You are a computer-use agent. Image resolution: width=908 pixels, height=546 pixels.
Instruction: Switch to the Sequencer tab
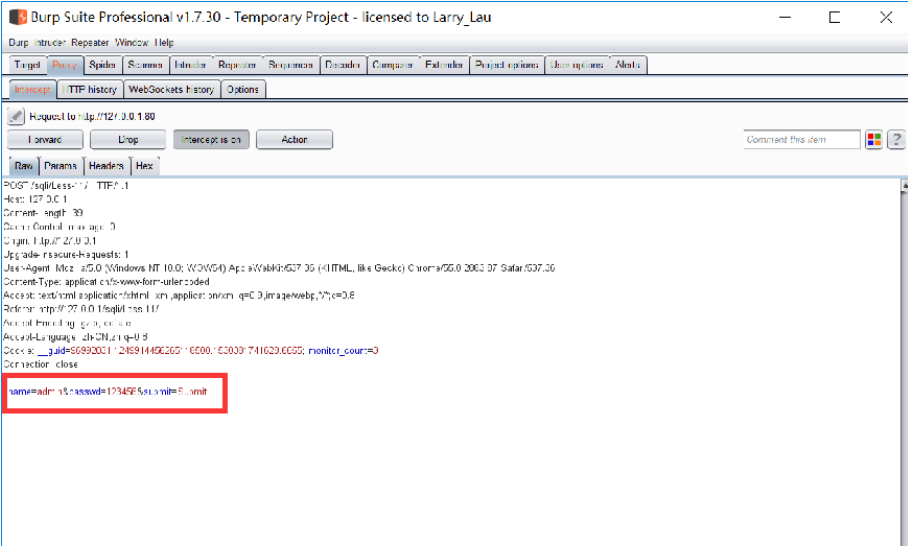pos(291,65)
